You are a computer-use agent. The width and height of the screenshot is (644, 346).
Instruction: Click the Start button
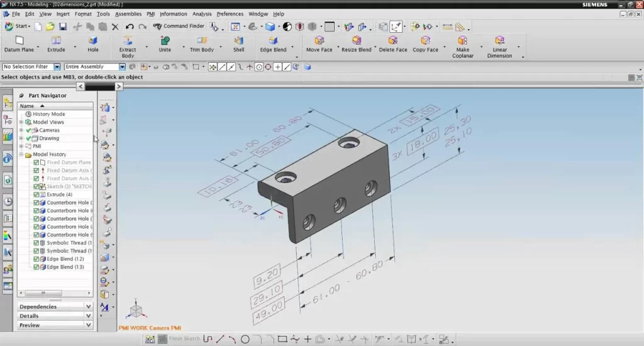coord(17,26)
